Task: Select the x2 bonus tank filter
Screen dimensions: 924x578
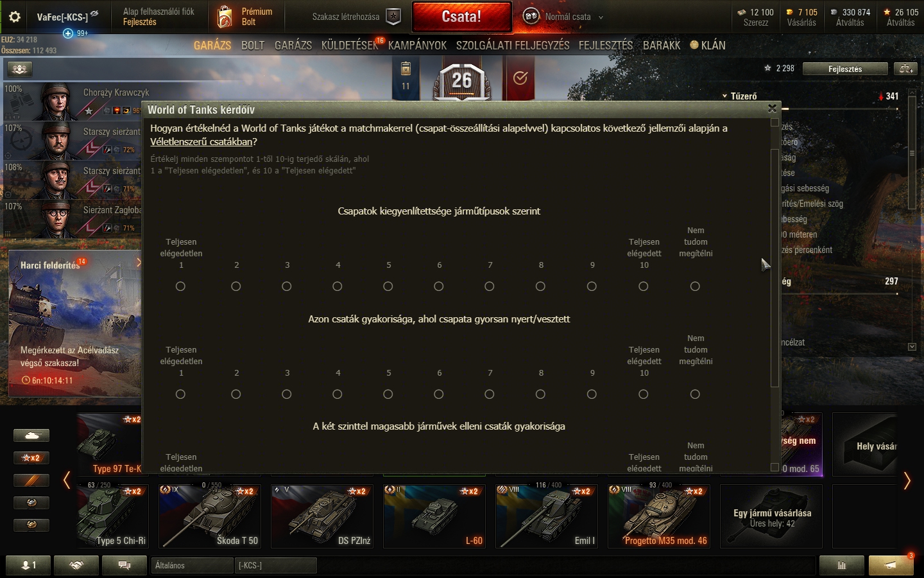Action: (x=31, y=458)
